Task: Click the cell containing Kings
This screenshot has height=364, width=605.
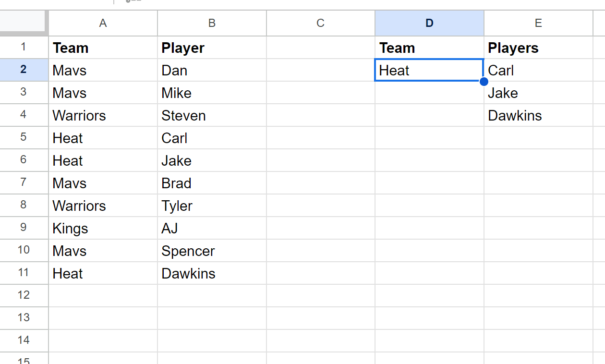Action: (x=103, y=228)
